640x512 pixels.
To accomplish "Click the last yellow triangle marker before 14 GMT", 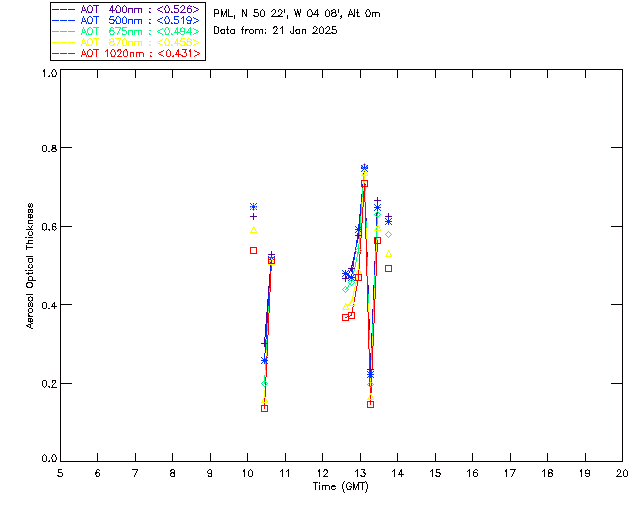I will coord(389,254).
